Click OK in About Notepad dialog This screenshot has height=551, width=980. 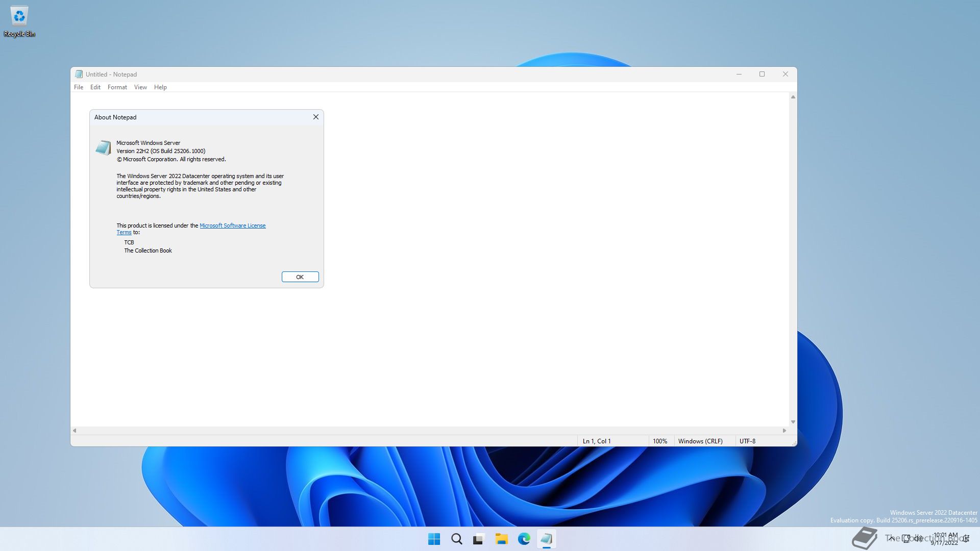point(300,277)
